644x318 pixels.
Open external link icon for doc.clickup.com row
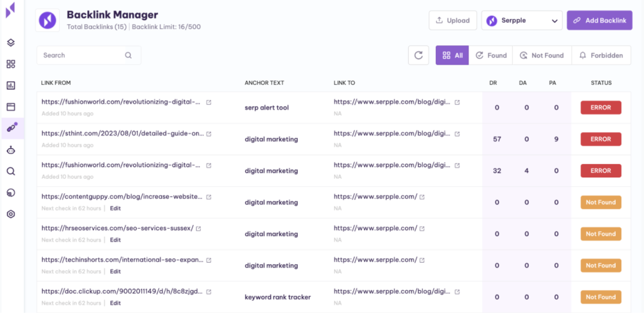pos(209,292)
